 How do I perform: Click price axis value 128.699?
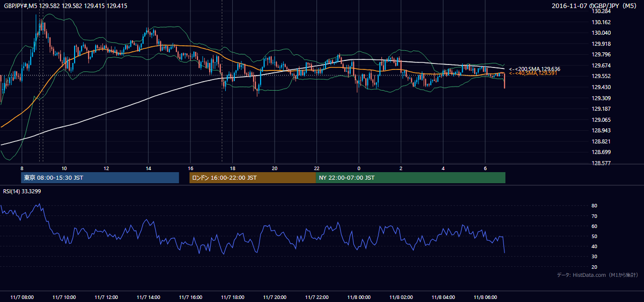[601, 152]
